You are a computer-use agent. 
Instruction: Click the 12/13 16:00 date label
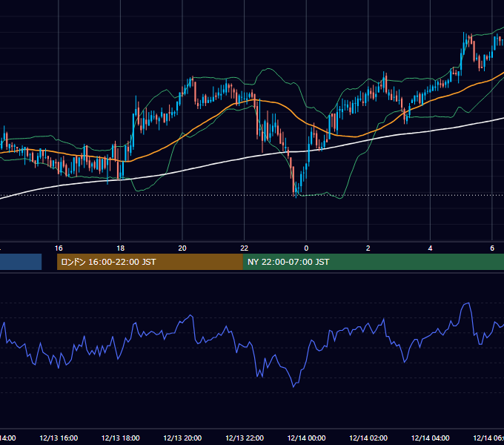click(59, 438)
